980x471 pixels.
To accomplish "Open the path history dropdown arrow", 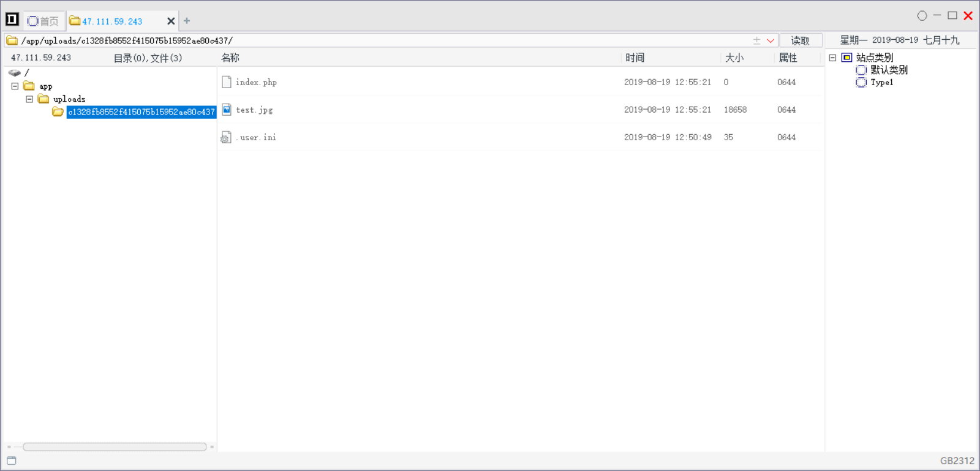I will tap(771, 40).
